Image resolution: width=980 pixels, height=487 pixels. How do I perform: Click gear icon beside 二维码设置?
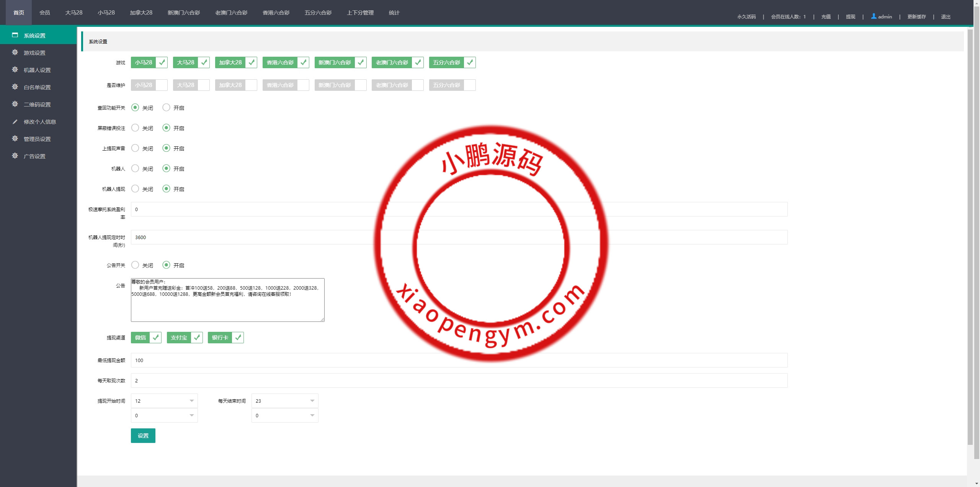15,104
